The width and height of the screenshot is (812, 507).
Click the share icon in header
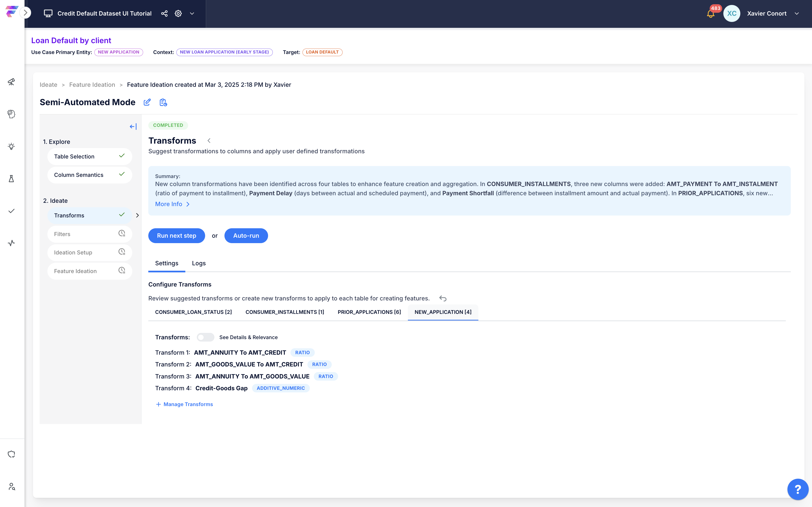click(x=164, y=13)
